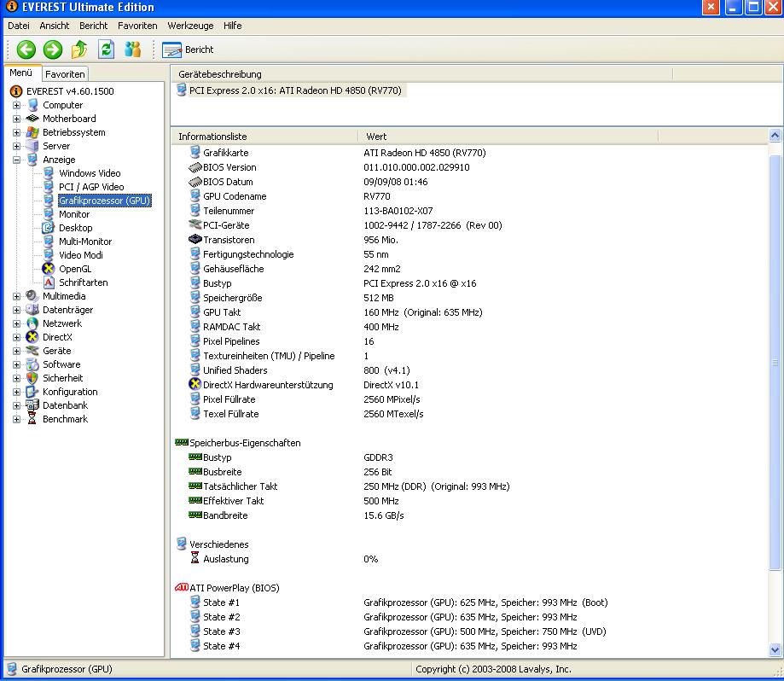Click the Auslastung hourglass icon

pos(195,558)
